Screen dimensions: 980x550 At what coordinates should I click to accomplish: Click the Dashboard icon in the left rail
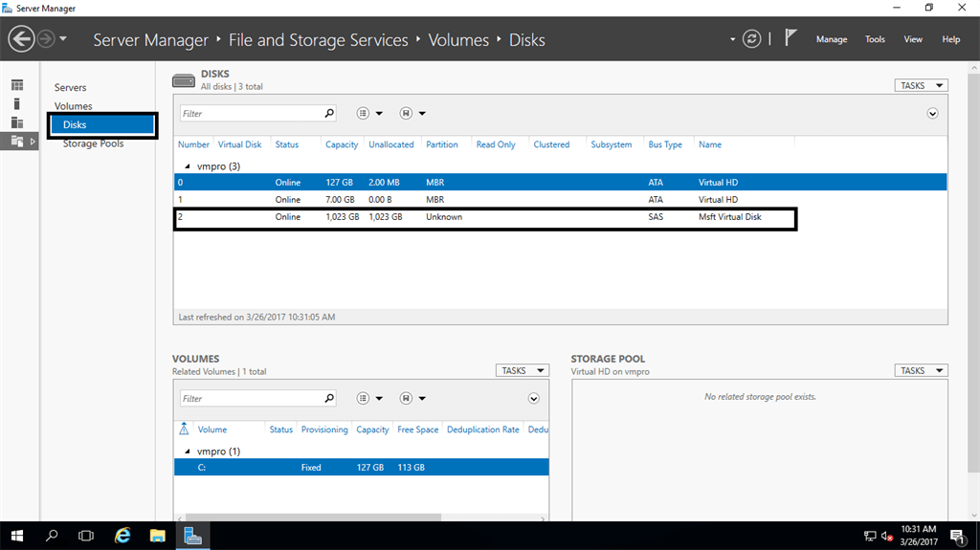[17, 86]
